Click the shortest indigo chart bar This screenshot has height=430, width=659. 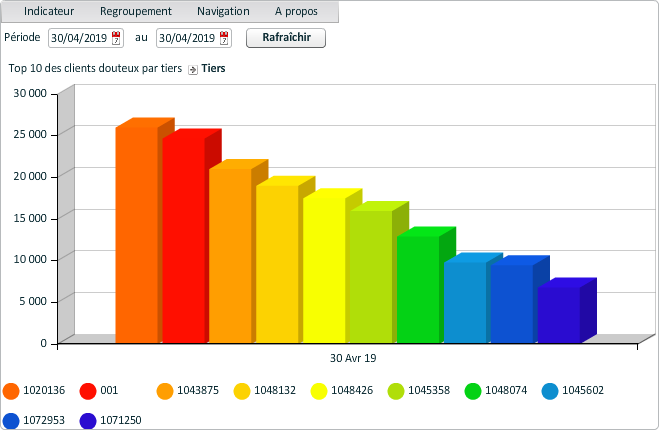[x=559, y=315]
